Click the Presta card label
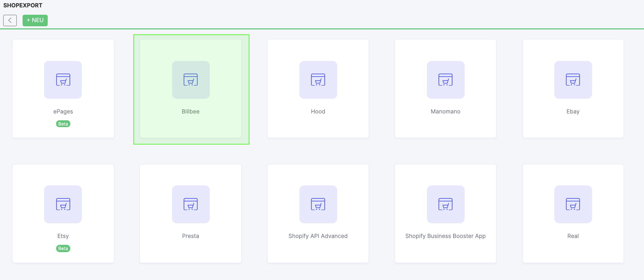 (191, 236)
